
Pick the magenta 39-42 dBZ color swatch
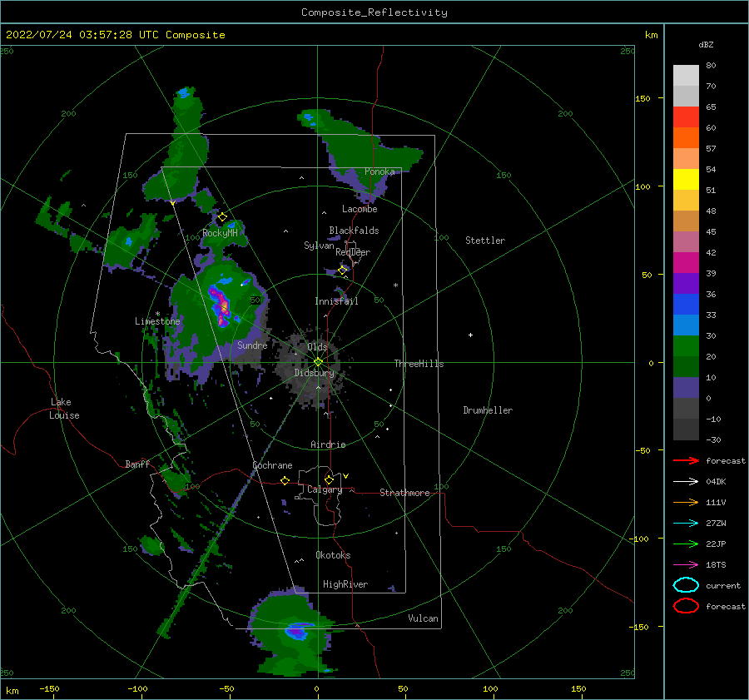click(x=686, y=263)
